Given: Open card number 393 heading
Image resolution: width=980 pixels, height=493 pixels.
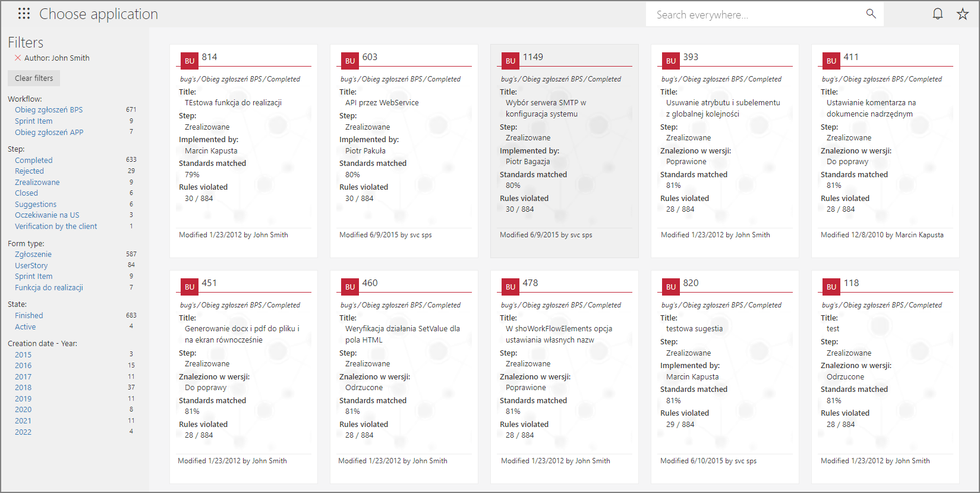Looking at the screenshot, I should pyautogui.click(x=691, y=57).
